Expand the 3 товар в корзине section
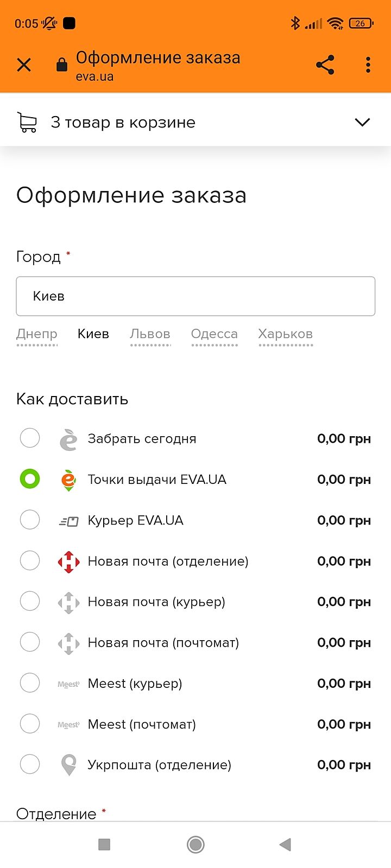The height and width of the screenshot is (868, 391). click(x=123, y=123)
